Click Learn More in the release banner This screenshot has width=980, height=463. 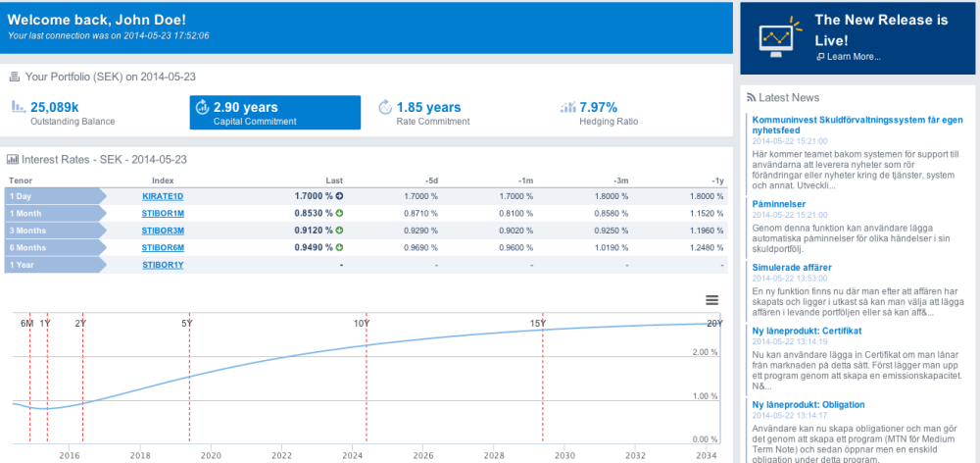tap(854, 57)
